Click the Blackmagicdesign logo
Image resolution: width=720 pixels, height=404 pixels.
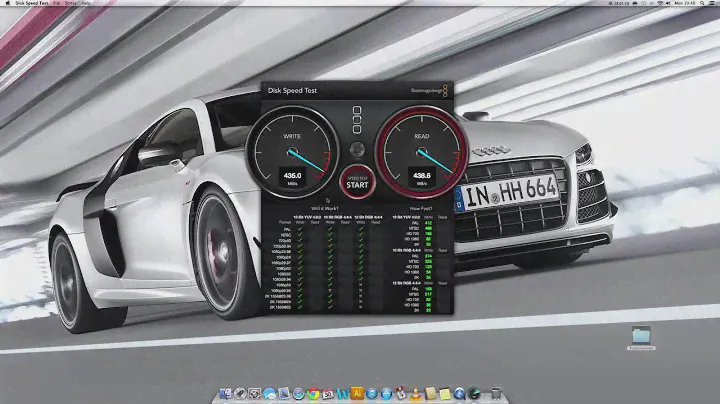pyautogui.click(x=429, y=90)
